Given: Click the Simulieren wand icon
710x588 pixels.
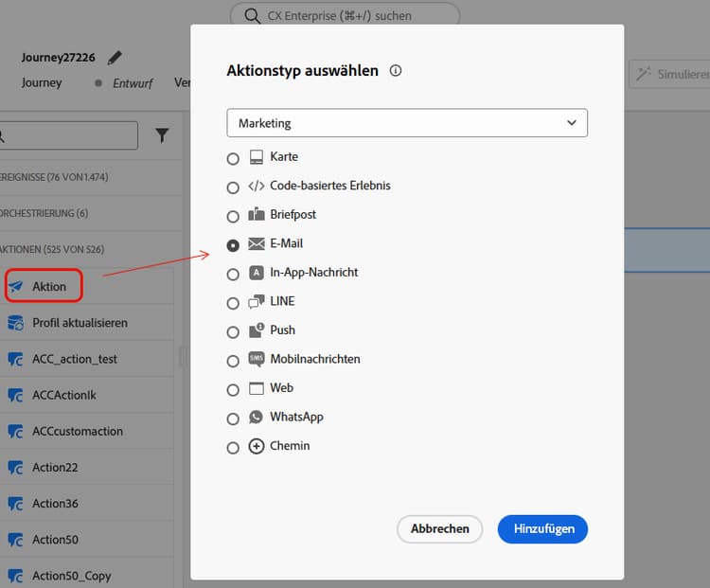Looking at the screenshot, I should coord(644,74).
